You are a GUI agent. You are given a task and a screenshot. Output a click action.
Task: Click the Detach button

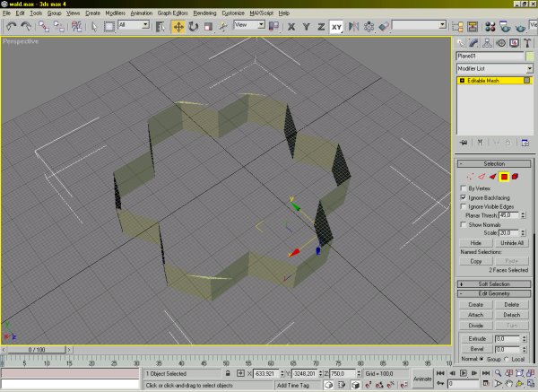(x=514, y=313)
